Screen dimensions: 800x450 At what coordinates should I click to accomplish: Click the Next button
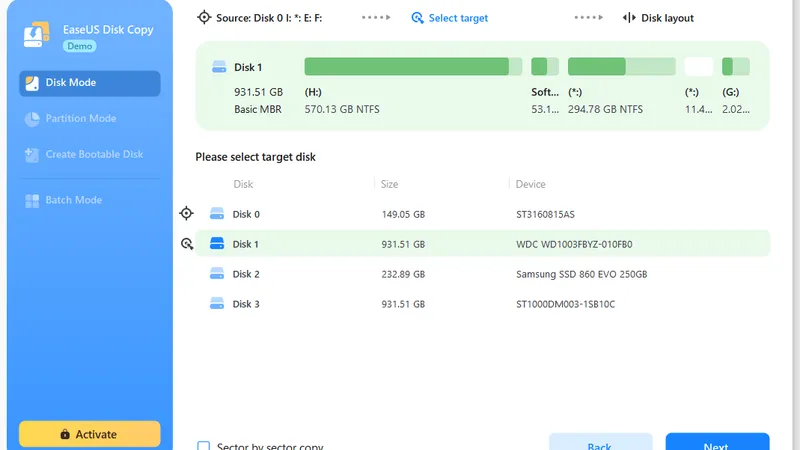[717, 442]
